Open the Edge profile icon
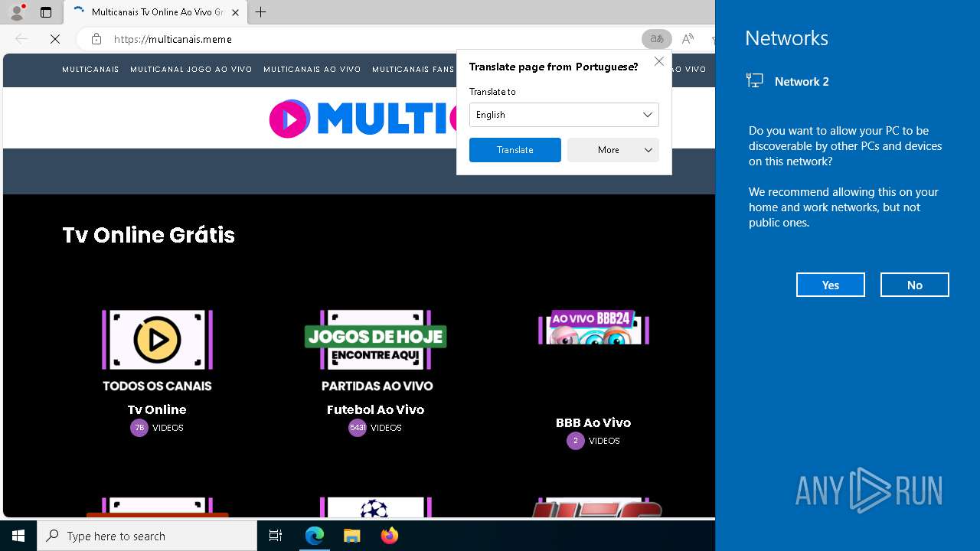Viewport: 980px width, 551px height. coord(17,12)
